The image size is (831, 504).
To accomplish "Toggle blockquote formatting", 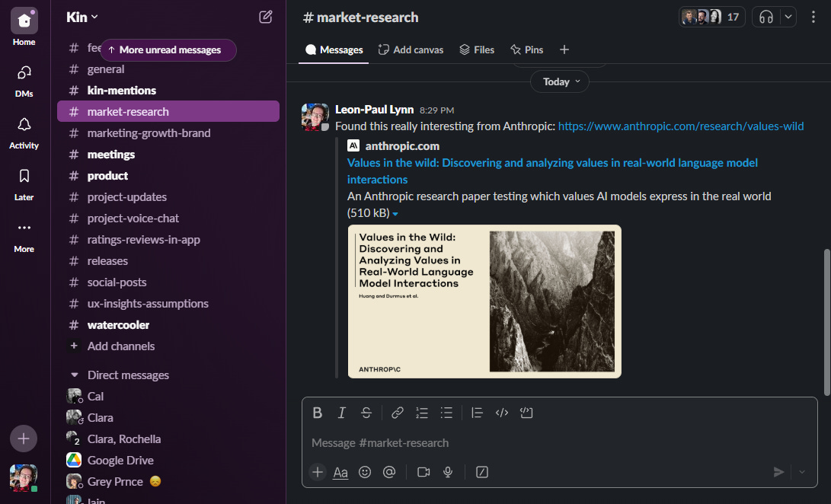I will click(x=477, y=413).
